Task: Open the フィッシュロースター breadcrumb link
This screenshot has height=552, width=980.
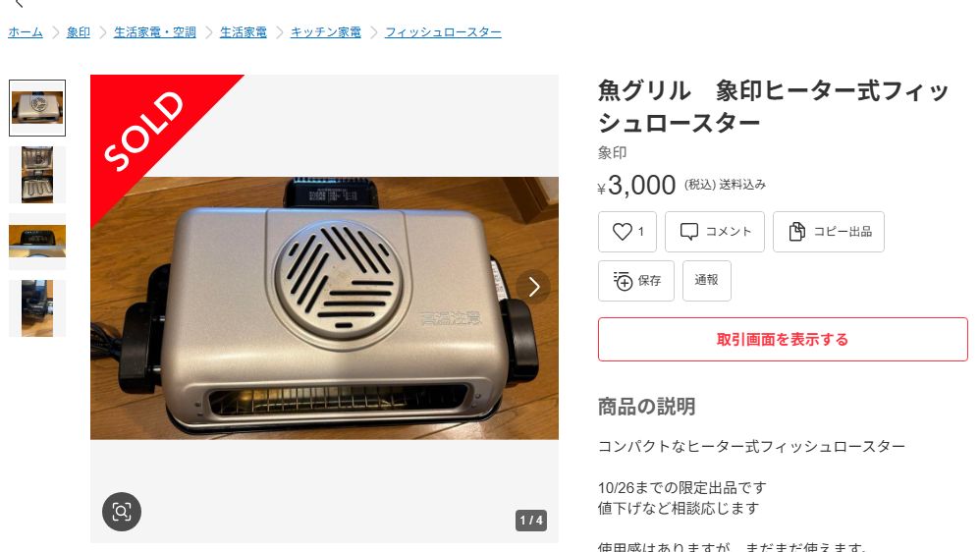Action: (443, 32)
